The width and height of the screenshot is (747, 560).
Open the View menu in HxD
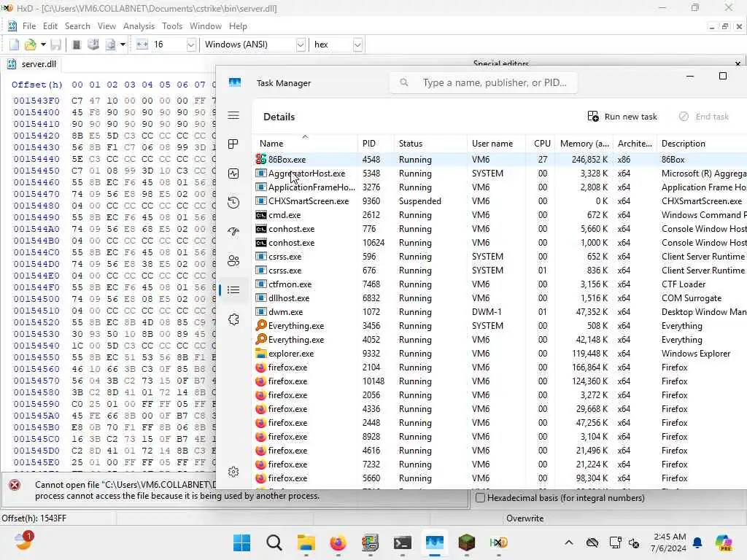click(x=107, y=26)
